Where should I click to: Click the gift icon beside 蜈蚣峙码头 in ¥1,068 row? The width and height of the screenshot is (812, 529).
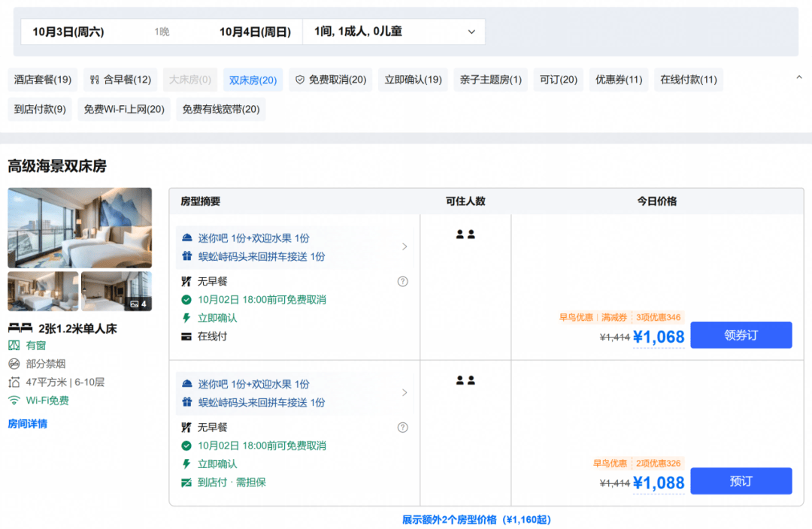(187, 256)
